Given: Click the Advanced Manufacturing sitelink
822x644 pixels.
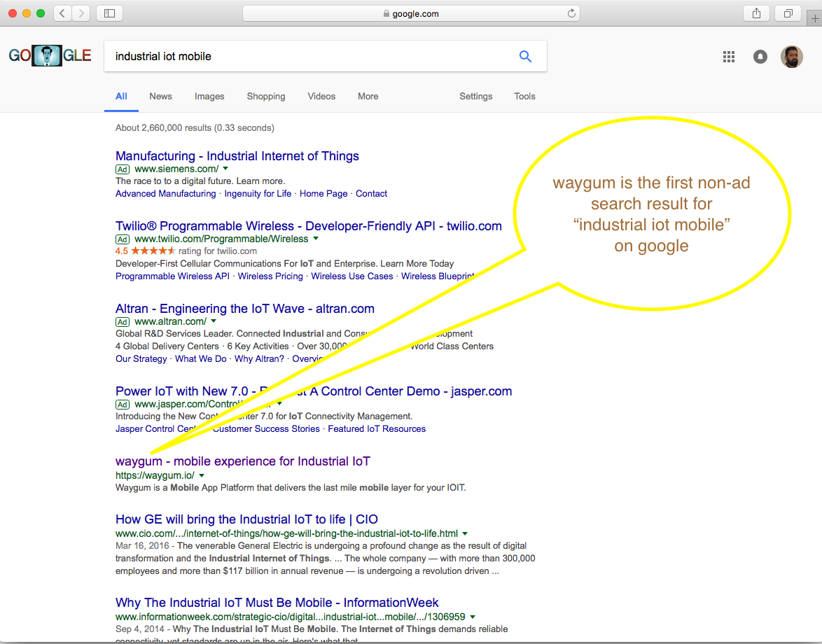Looking at the screenshot, I should click(x=166, y=194).
